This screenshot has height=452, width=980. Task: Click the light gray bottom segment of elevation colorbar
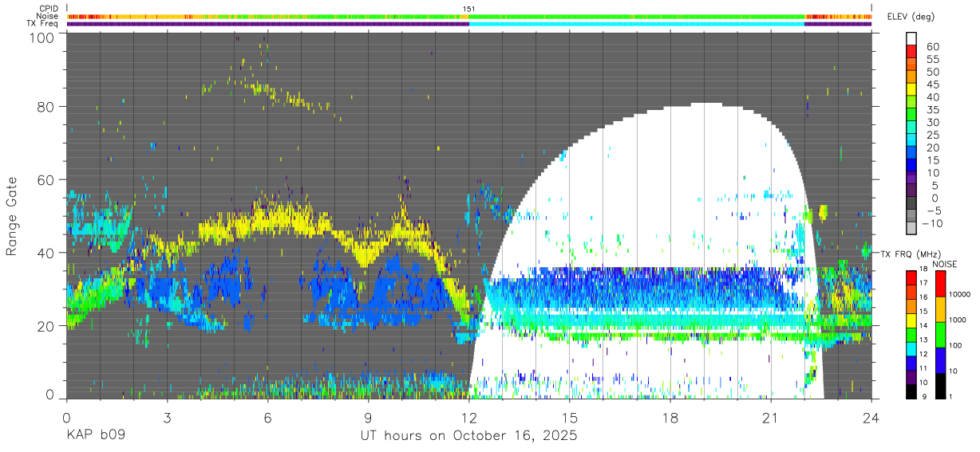[x=911, y=229]
